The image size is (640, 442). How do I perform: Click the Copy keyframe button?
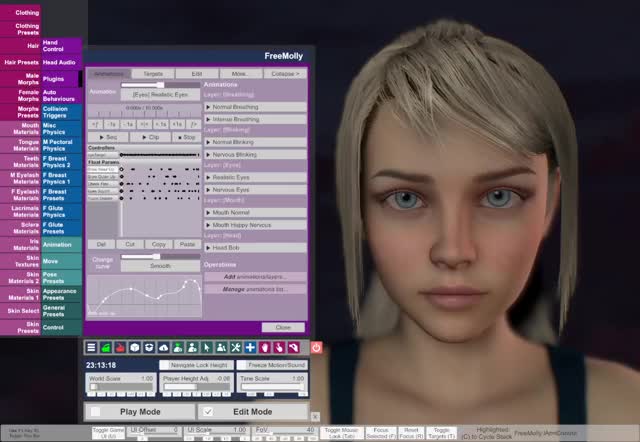click(158, 244)
